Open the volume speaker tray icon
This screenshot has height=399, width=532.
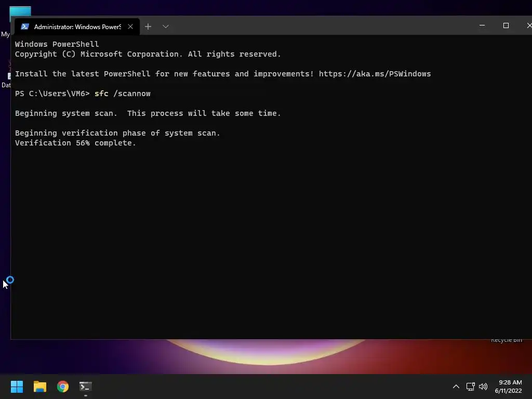coord(483,387)
